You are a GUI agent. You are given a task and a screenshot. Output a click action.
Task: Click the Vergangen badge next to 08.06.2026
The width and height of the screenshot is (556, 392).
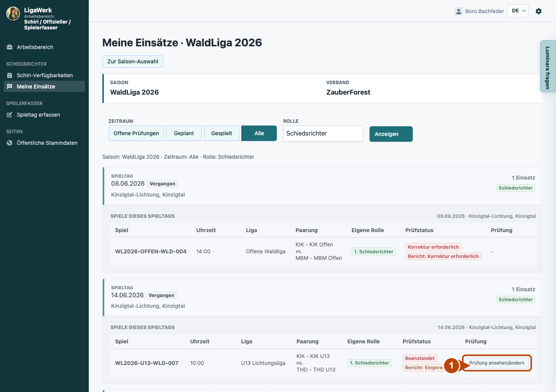(163, 184)
